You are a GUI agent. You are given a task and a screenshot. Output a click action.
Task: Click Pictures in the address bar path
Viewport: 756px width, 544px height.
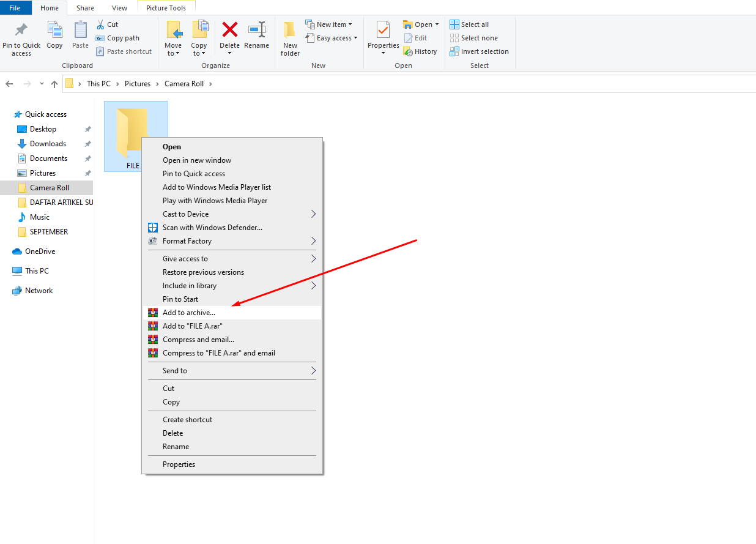[x=138, y=84]
